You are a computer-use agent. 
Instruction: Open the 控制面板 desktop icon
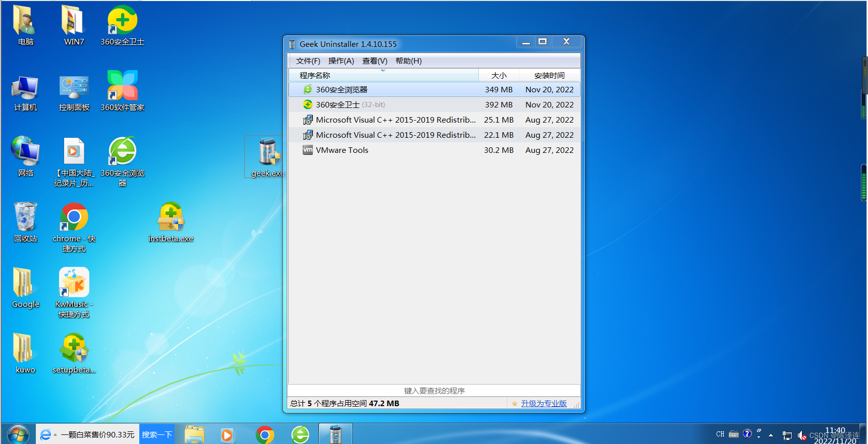coord(74,93)
